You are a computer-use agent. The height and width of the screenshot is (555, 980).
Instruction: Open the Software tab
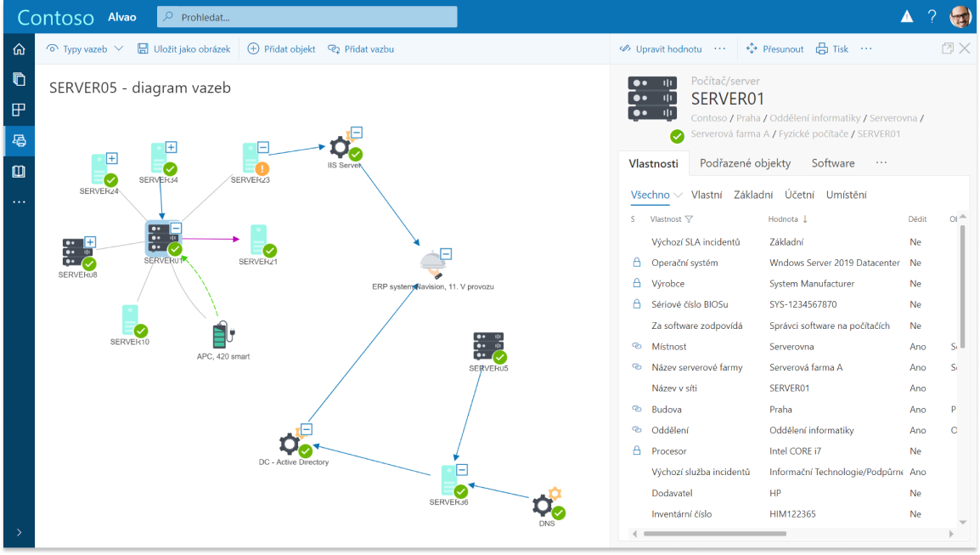point(832,163)
